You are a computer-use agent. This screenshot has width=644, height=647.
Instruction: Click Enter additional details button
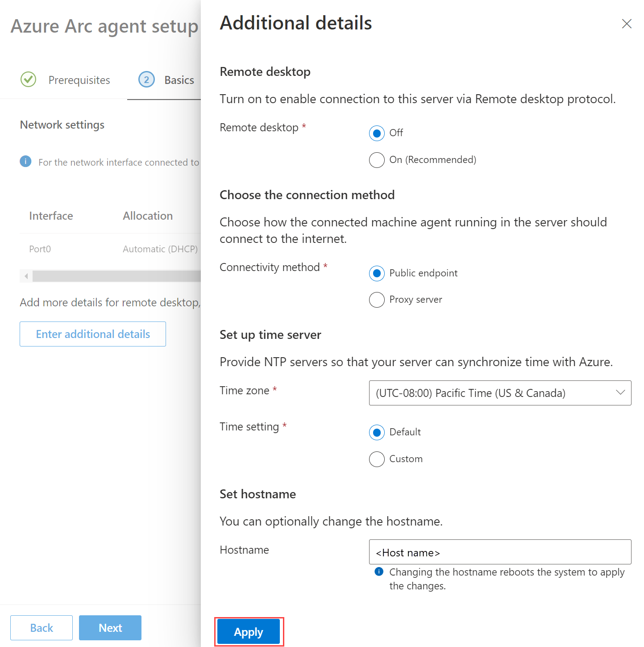93,334
